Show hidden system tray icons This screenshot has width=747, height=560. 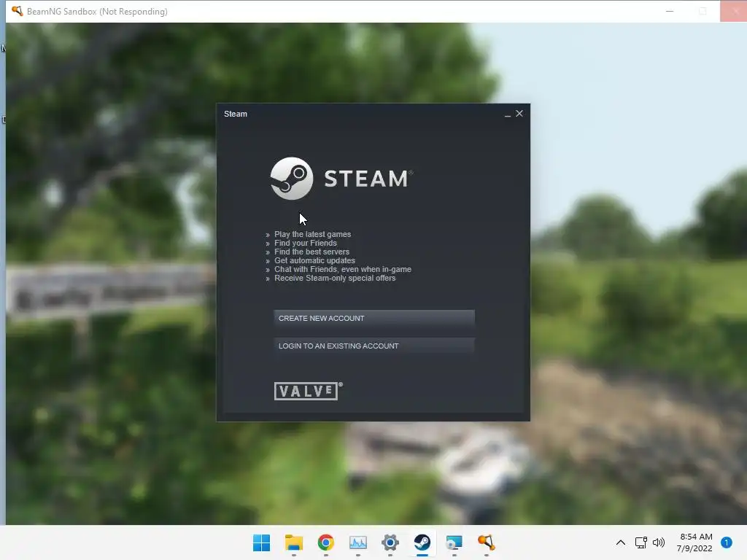[x=621, y=542]
